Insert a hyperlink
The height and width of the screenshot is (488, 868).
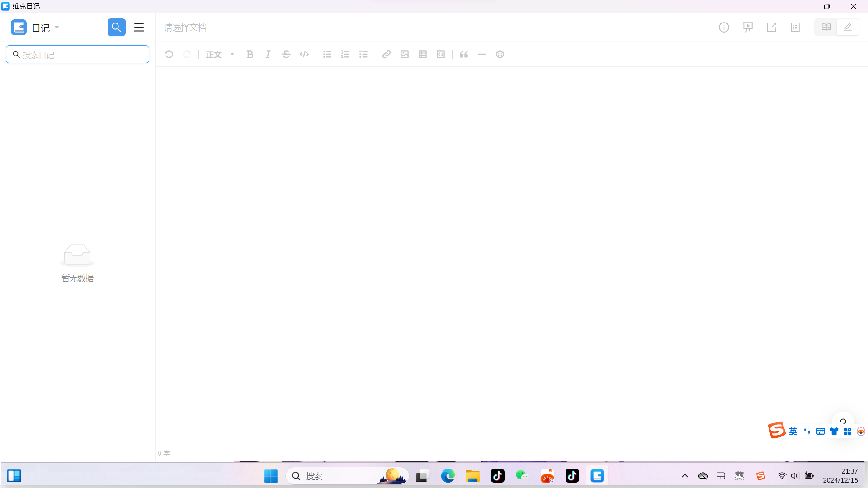click(386, 54)
